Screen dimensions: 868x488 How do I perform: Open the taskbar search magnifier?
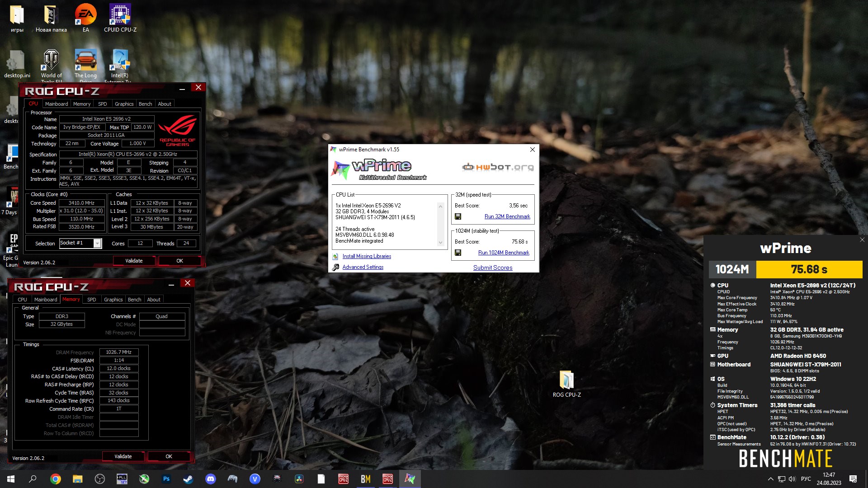tap(33, 479)
